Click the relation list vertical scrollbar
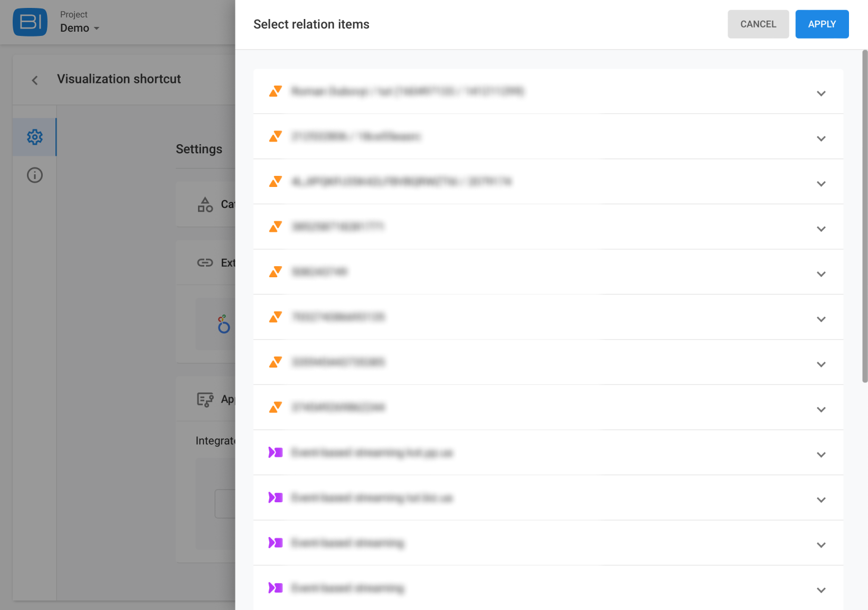The width and height of the screenshot is (868, 610). (865, 216)
